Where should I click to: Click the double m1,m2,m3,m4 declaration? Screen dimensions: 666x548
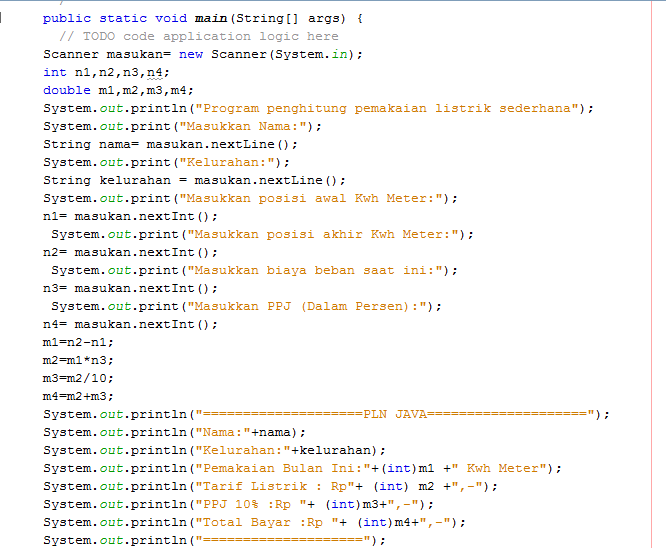[118, 90]
